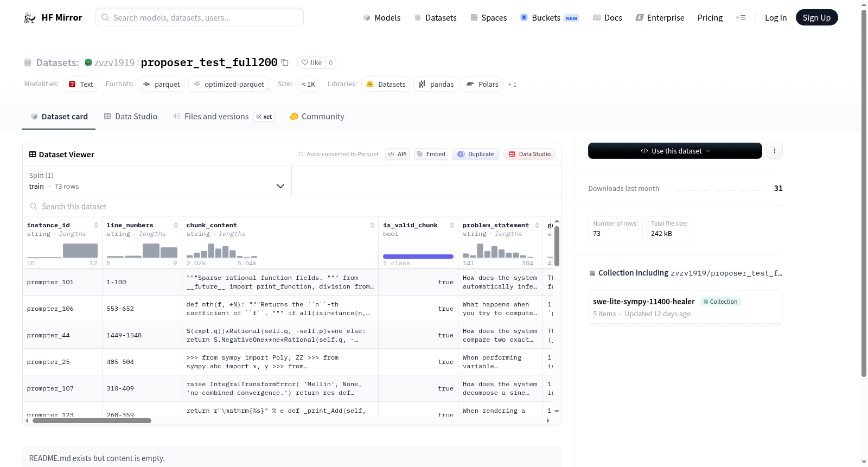The image size is (868, 467).
Task: Click Log In
Action: pos(776,17)
